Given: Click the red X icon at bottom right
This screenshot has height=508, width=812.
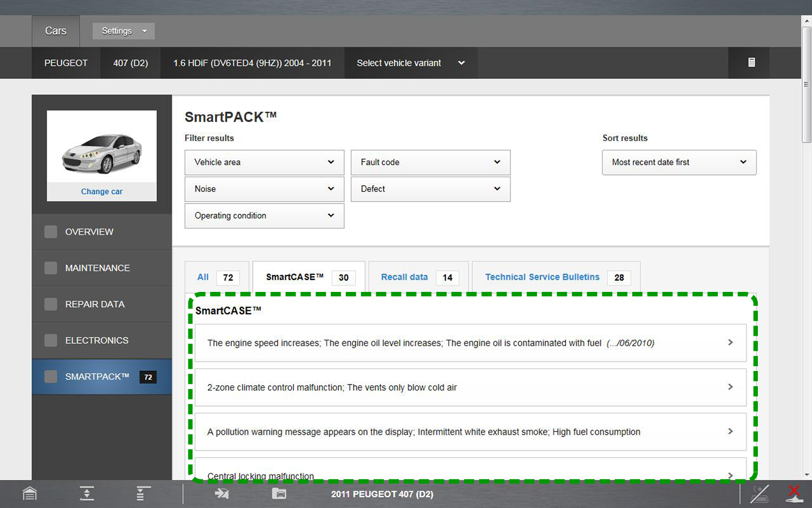Looking at the screenshot, I should [794, 493].
